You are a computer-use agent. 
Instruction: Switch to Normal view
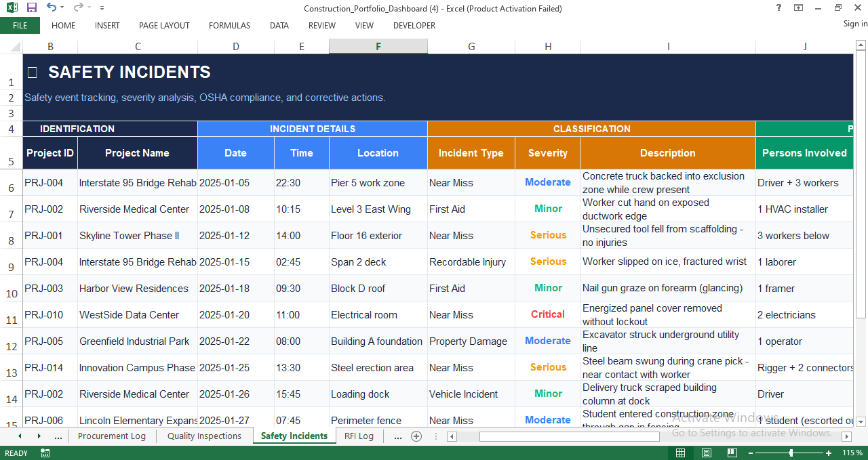(x=680, y=453)
